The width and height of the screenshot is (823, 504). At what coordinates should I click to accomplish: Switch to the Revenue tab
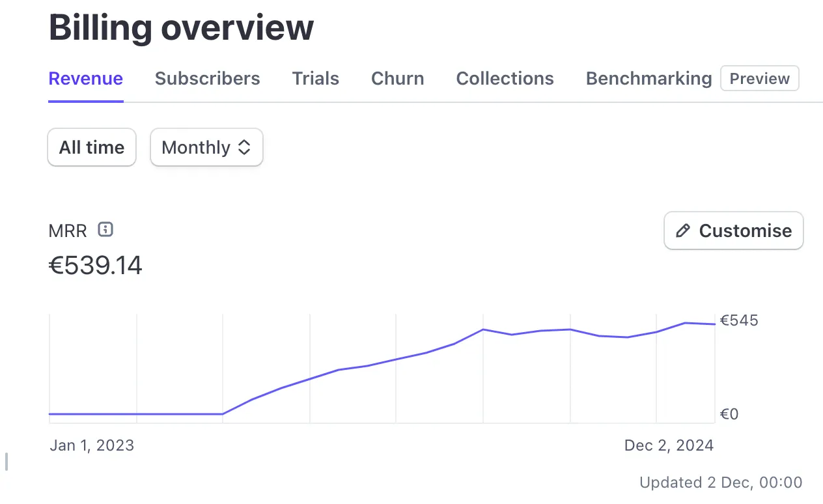[86, 79]
